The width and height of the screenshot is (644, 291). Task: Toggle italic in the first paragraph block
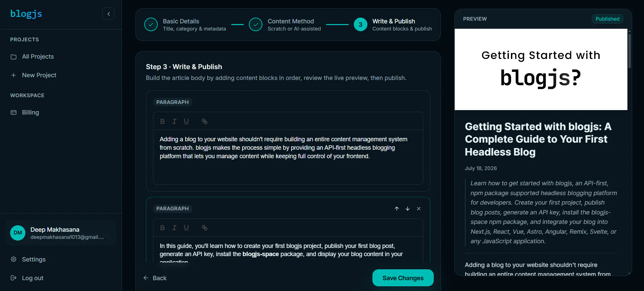174,121
